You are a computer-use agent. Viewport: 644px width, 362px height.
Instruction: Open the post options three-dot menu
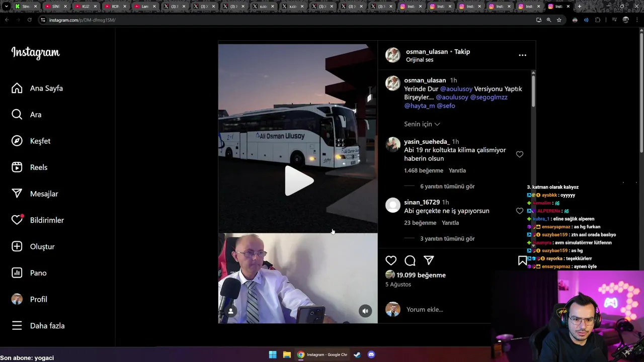(x=522, y=55)
